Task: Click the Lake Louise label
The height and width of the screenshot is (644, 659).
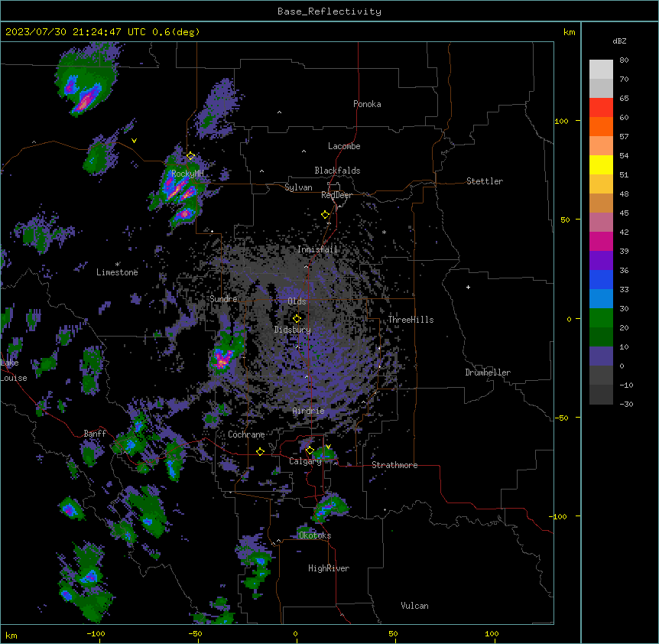Action: (x=14, y=370)
